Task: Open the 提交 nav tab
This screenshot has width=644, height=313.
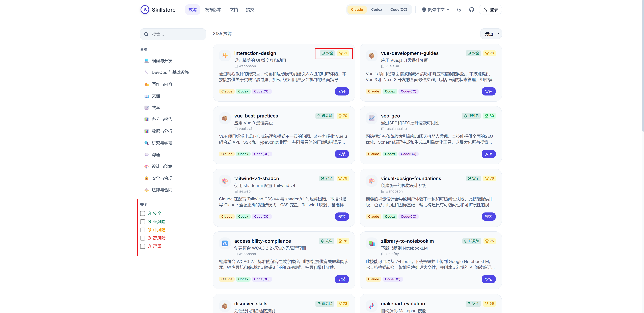Action: [250, 10]
